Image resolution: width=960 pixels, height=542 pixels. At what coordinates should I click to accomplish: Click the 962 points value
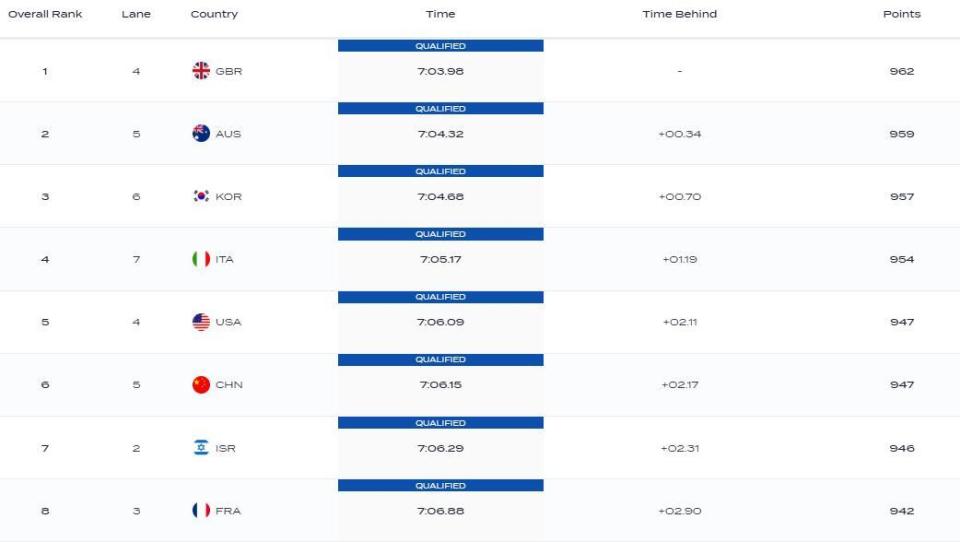(902, 71)
